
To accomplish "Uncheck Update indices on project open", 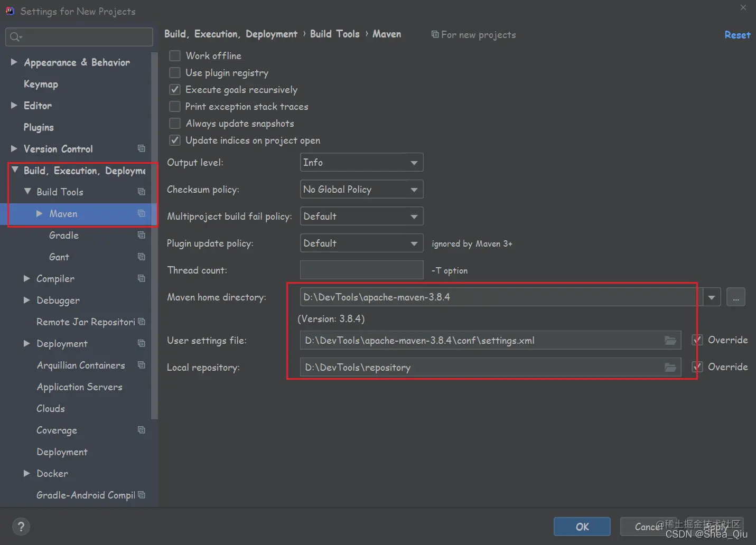I will (x=175, y=140).
